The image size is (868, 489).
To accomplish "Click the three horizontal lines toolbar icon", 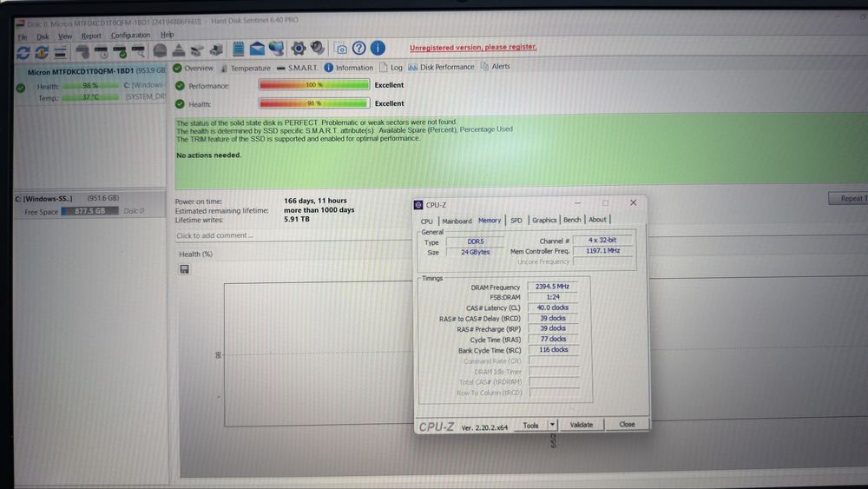I will pos(61,52).
